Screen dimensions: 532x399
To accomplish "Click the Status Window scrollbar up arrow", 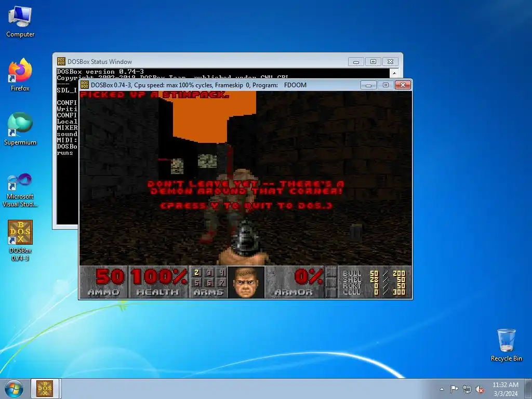I will point(394,73).
